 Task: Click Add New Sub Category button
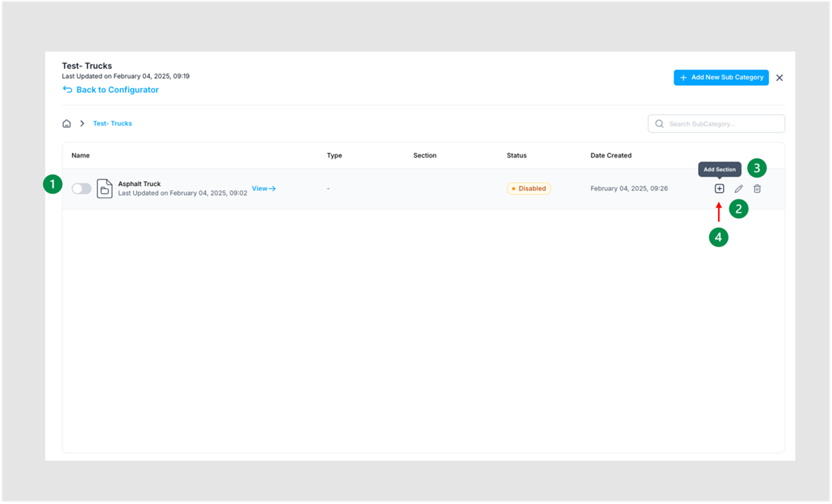pyautogui.click(x=721, y=77)
